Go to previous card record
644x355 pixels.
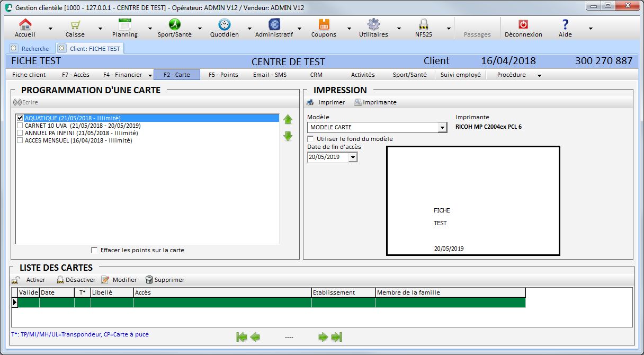(255, 336)
